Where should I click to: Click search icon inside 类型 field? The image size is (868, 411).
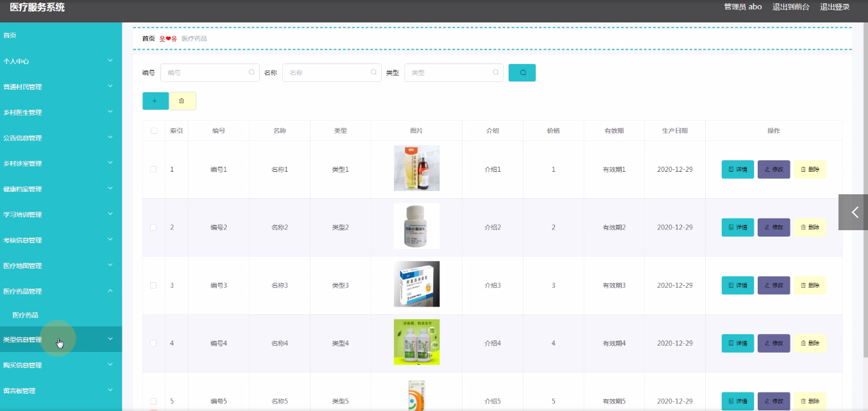pos(495,72)
